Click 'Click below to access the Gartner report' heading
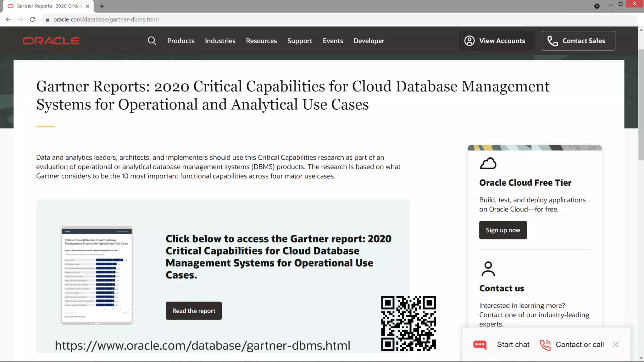Screen dimensions: 644x362 279,257
